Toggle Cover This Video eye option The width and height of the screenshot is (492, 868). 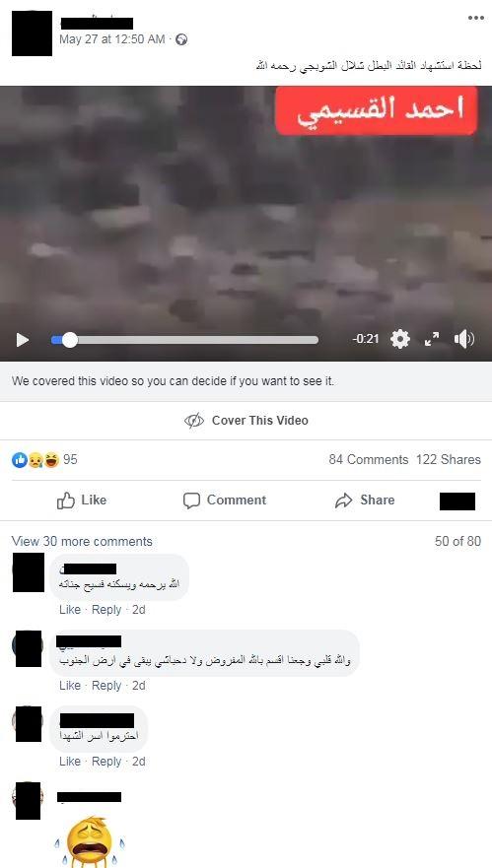click(x=246, y=421)
